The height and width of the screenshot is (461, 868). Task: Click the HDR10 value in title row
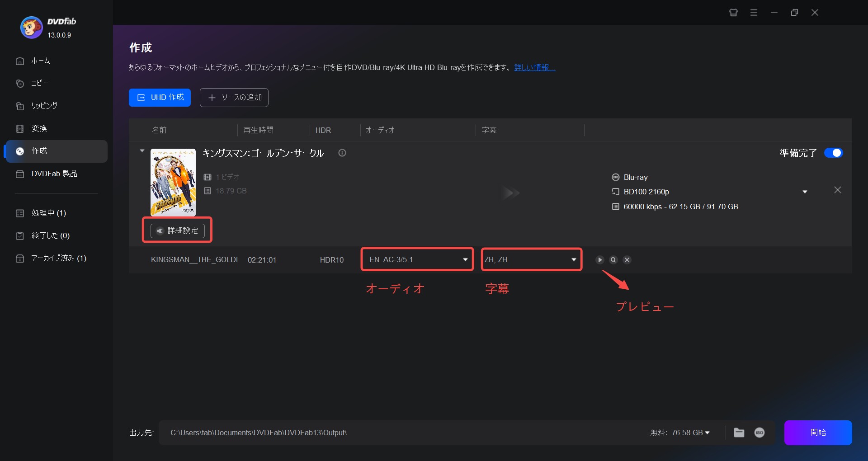click(x=332, y=260)
